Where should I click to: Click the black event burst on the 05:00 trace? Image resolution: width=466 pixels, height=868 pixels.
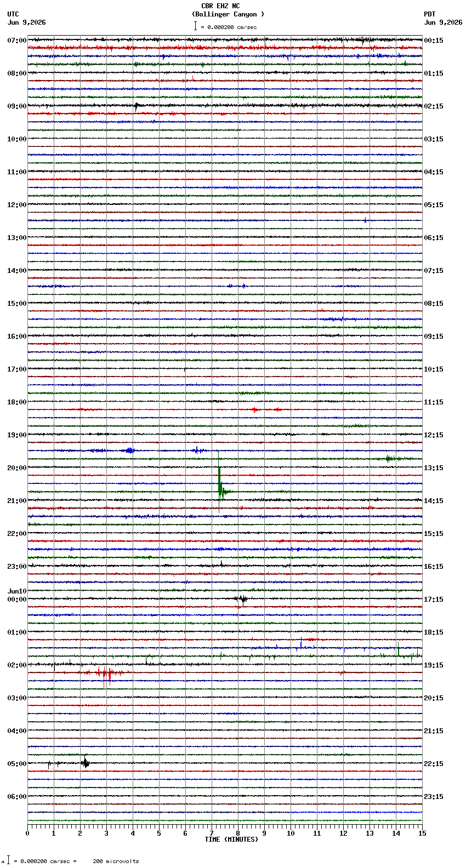pyautogui.click(x=85, y=762)
